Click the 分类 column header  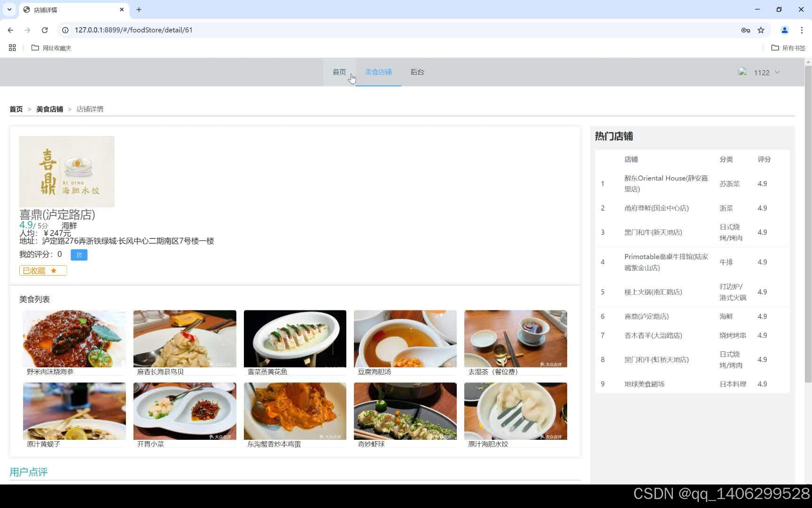[x=726, y=159]
